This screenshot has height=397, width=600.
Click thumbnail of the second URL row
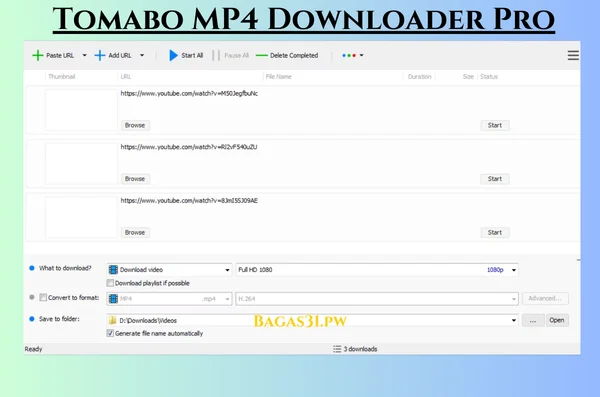(x=81, y=163)
